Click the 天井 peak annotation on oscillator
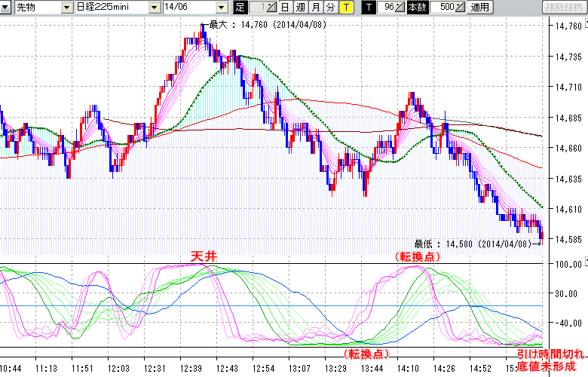Image resolution: width=588 pixels, height=377 pixels. click(204, 256)
